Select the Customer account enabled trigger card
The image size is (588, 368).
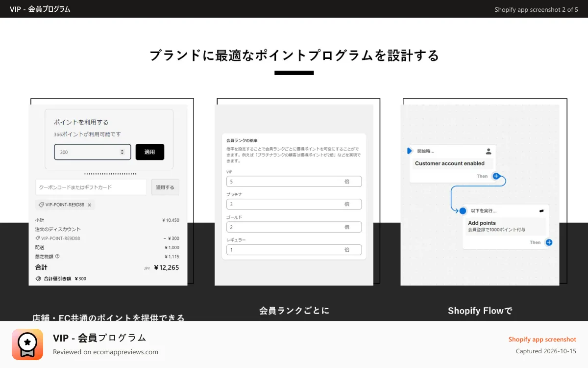tap(453, 163)
